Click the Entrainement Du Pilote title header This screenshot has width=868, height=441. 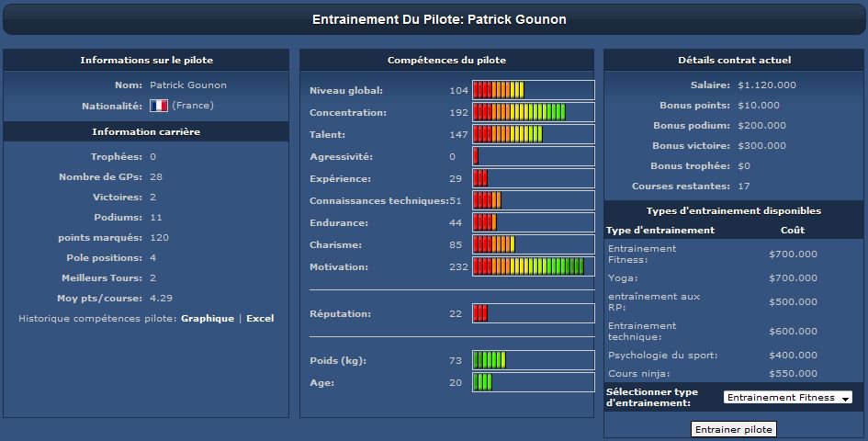(x=434, y=19)
